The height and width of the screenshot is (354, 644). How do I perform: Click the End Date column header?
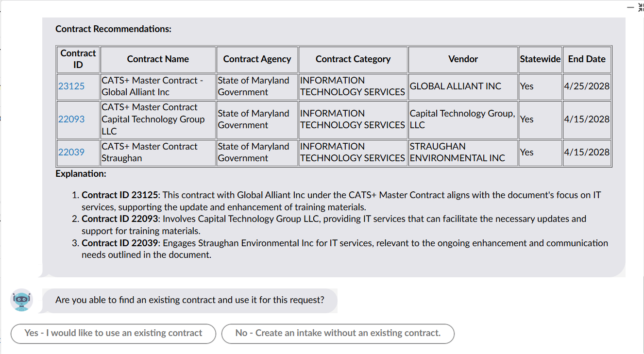coord(587,59)
